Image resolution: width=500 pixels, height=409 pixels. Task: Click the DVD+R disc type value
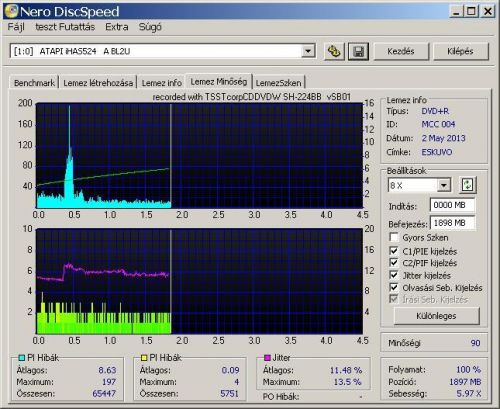(x=435, y=111)
